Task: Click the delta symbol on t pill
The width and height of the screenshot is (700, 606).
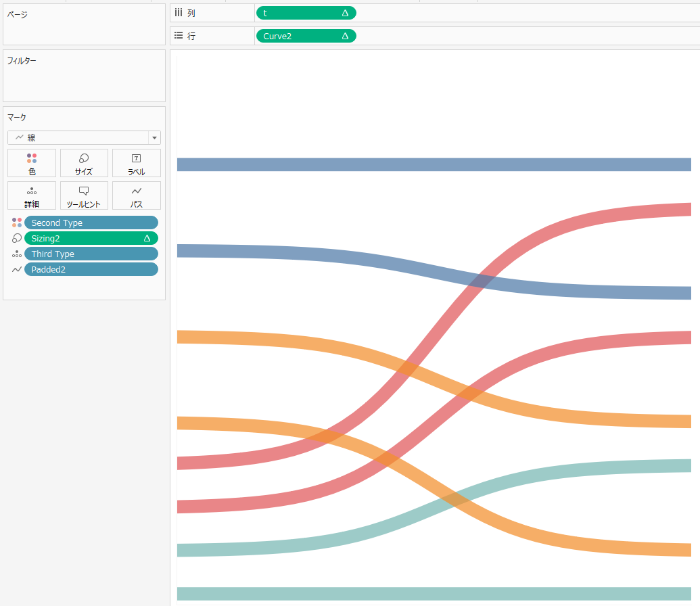Action: (345, 14)
